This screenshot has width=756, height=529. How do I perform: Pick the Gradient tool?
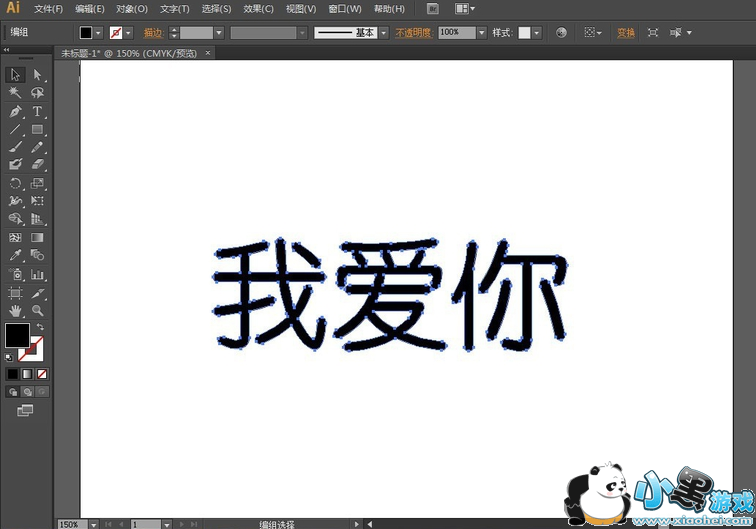click(x=37, y=237)
